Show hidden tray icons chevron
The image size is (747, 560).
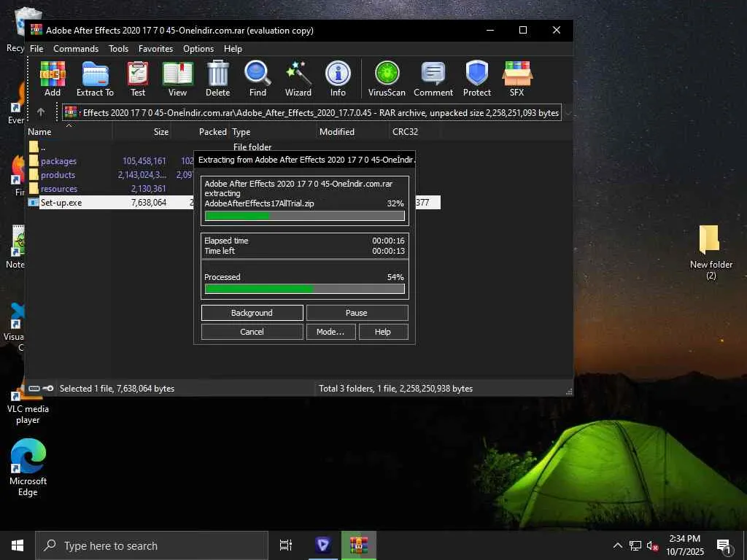[617, 545]
